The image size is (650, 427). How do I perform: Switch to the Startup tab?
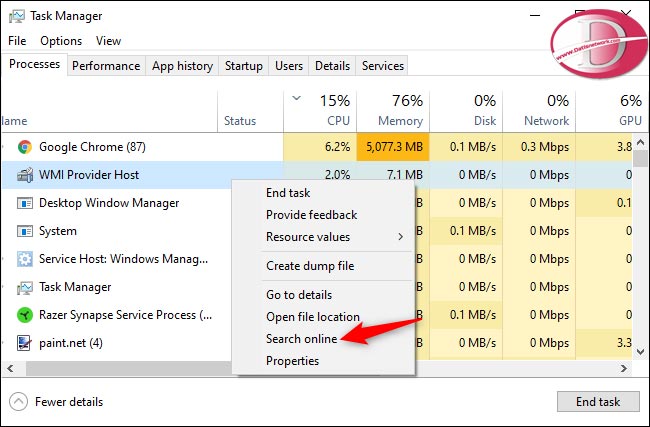[x=243, y=66]
